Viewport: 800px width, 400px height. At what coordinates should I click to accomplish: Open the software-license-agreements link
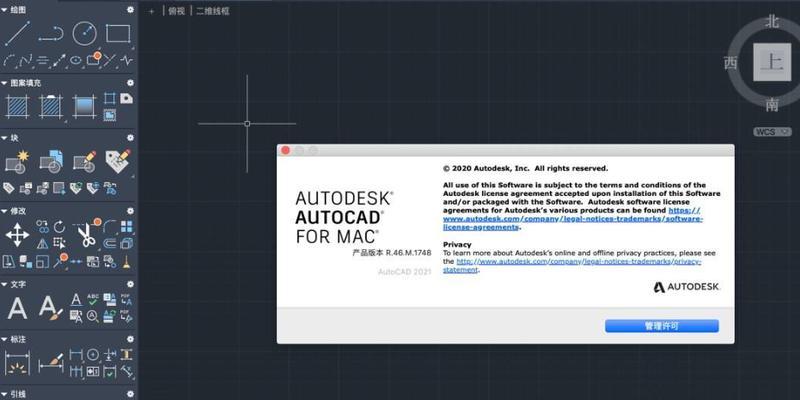(572, 219)
